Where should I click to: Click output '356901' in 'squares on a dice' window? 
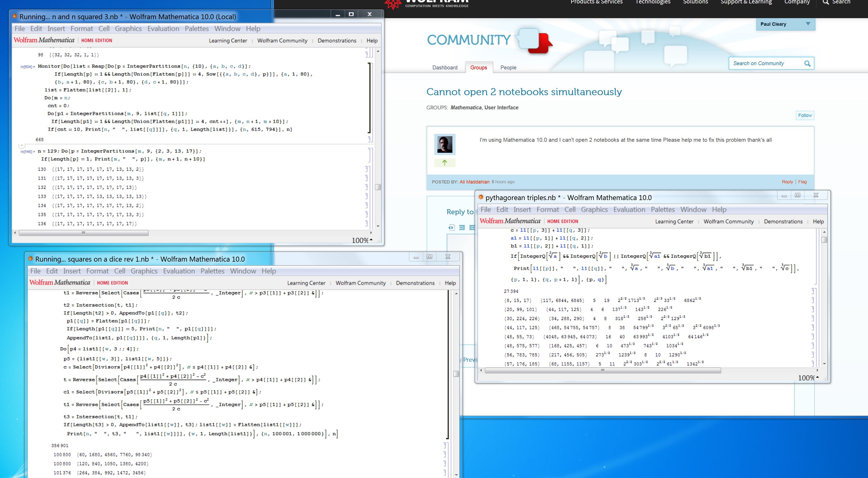click(x=60, y=446)
